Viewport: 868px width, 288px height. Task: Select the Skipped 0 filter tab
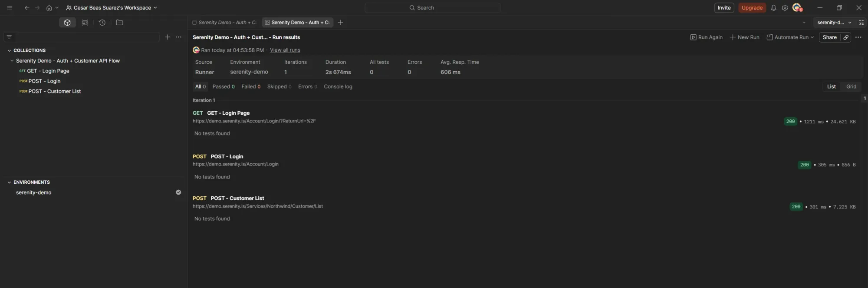279,86
